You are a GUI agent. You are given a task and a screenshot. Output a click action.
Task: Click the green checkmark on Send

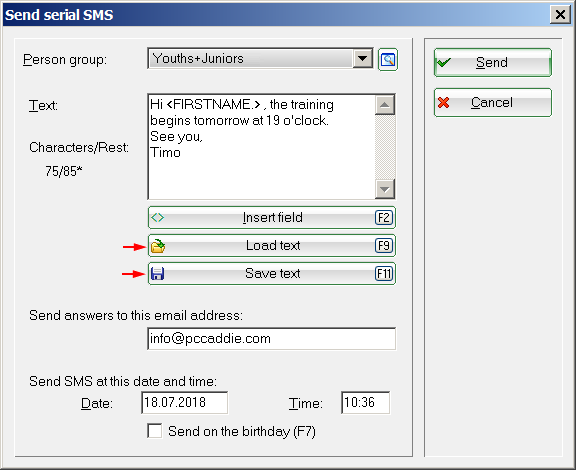pos(444,62)
